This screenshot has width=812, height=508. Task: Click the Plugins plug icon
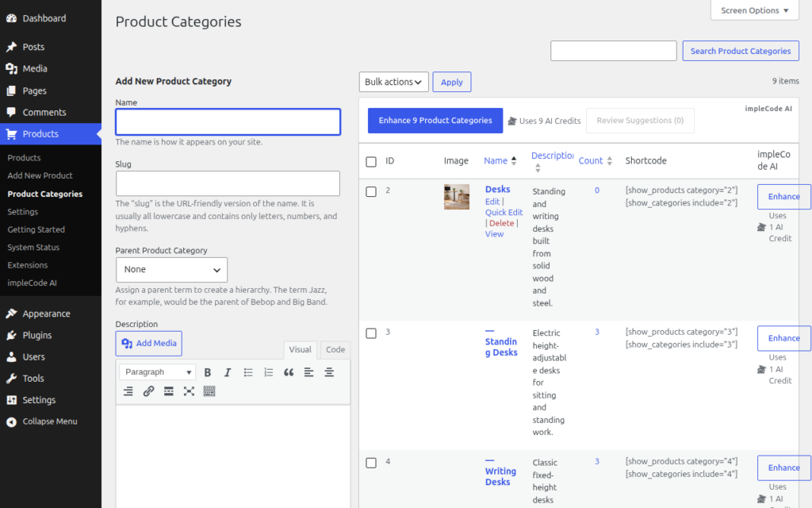pyautogui.click(x=11, y=336)
